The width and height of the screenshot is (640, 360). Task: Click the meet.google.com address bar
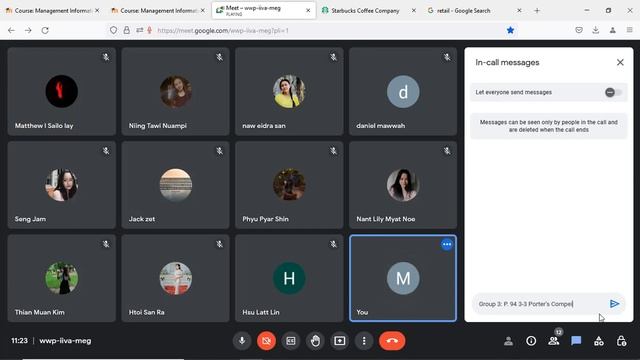coord(313,30)
